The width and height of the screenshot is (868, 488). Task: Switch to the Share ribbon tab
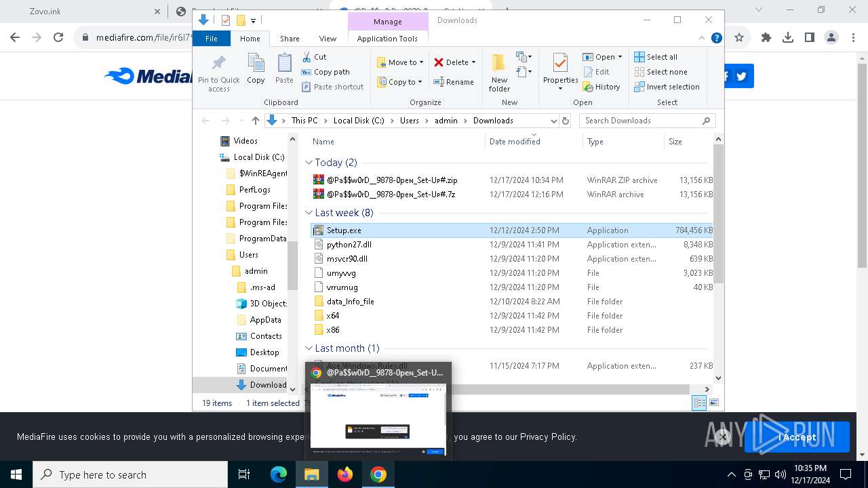pyautogui.click(x=290, y=39)
